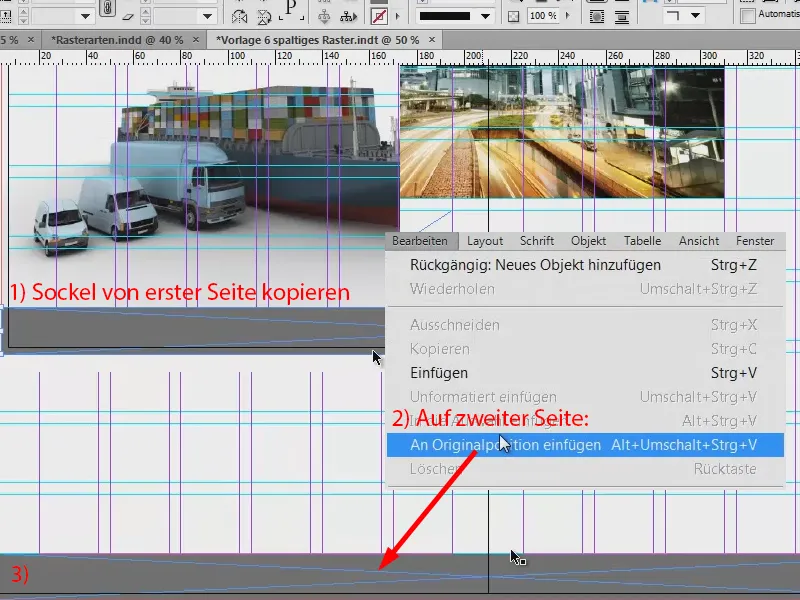Click the stepper beside the reference point icon
The width and height of the screenshot is (800, 600).
click(x=23, y=16)
